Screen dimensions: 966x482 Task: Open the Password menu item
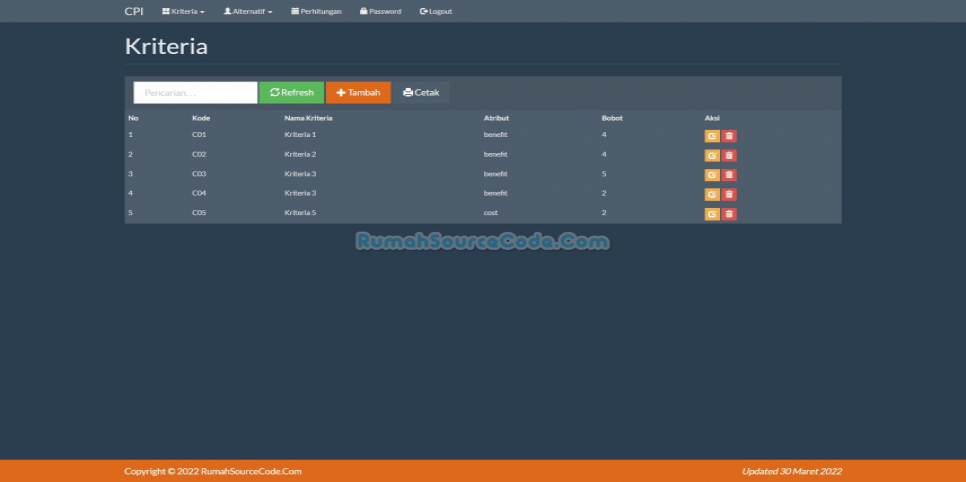point(380,11)
